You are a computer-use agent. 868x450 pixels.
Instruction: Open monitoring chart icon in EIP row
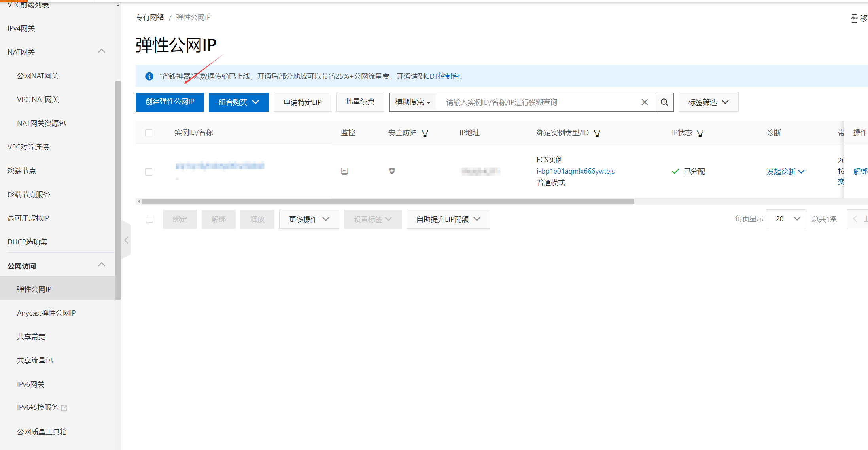pyautogui.click(x=344, y=171)
